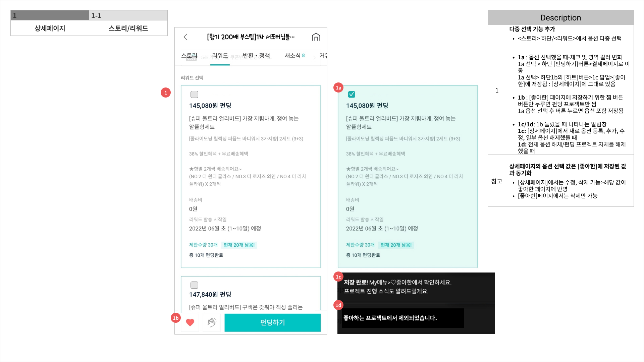Check the 145,080원 펀딩 reward checkbox
The width and height of the screenshot is (644, 362).
click(194, 95)
